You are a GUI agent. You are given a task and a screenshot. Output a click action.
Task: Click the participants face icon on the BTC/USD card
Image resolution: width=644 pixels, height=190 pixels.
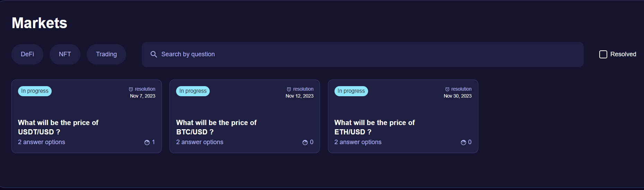coord(305,142)
